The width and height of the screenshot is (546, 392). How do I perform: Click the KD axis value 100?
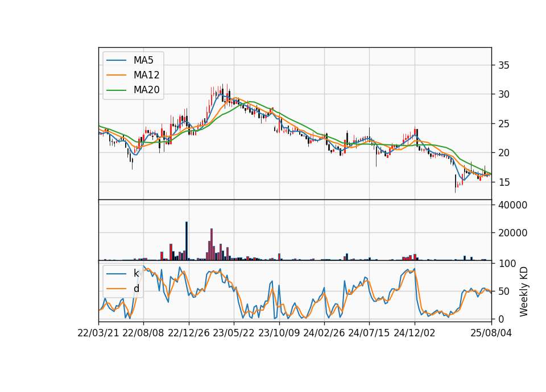pyautogui.click(x=507, y=264)
